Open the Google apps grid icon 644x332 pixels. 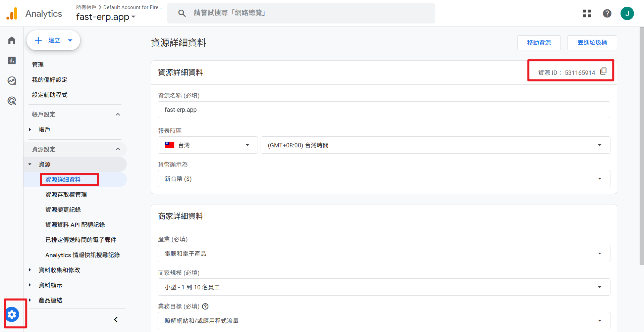point(587,13)
